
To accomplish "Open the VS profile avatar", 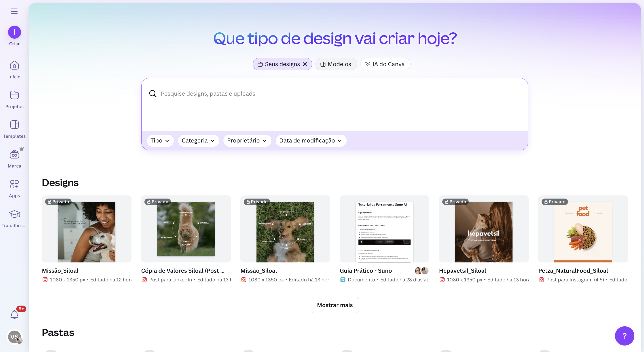I will point(15,337).
